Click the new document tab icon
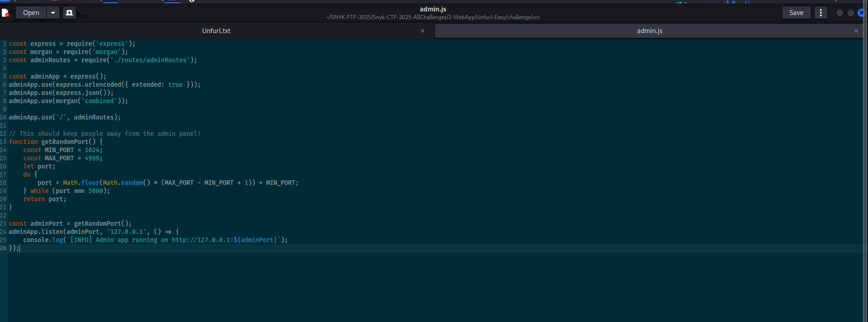 click(x=69, y=13)
